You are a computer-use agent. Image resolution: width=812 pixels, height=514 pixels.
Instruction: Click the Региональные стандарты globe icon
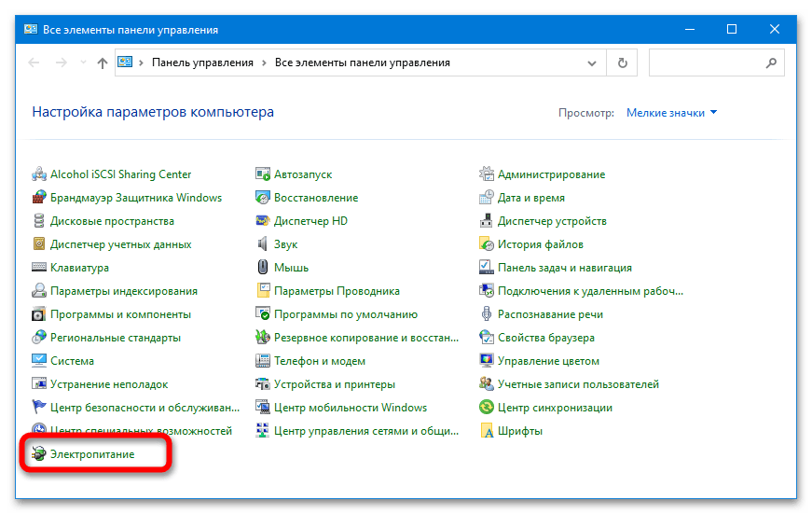coord(39,338)
